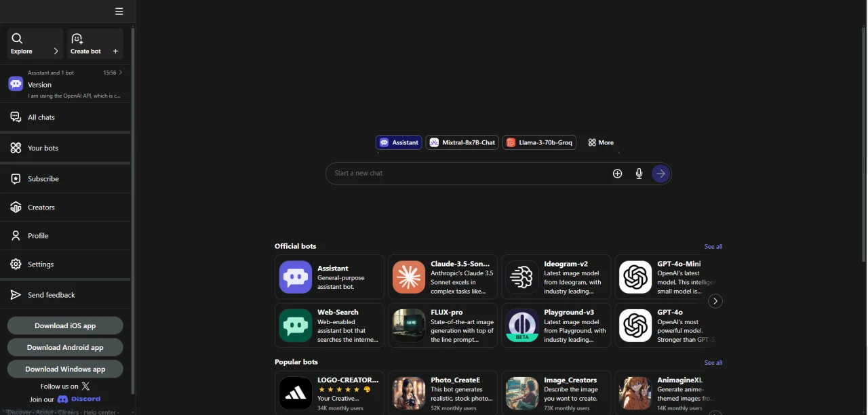Image resolution: width=868 pixels, height=415 pixels.
Task: Open the Image_Creators bot card
Action: [556, 393]
